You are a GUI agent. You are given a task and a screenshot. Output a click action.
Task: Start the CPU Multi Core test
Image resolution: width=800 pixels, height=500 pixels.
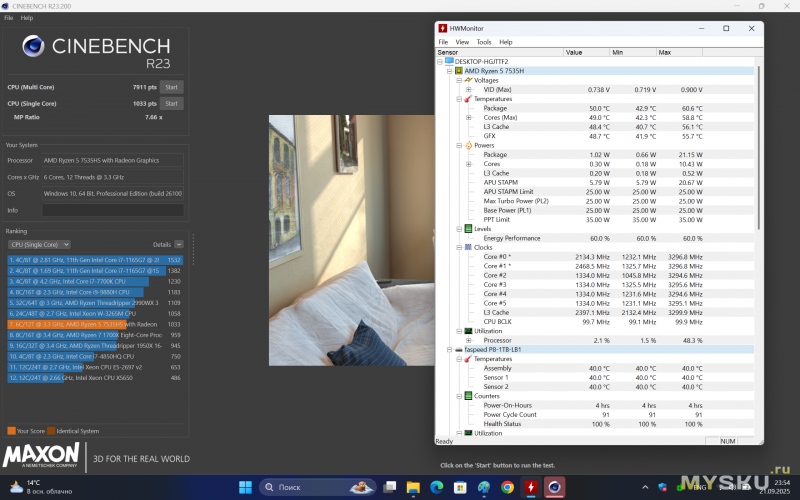click(171, 87)
